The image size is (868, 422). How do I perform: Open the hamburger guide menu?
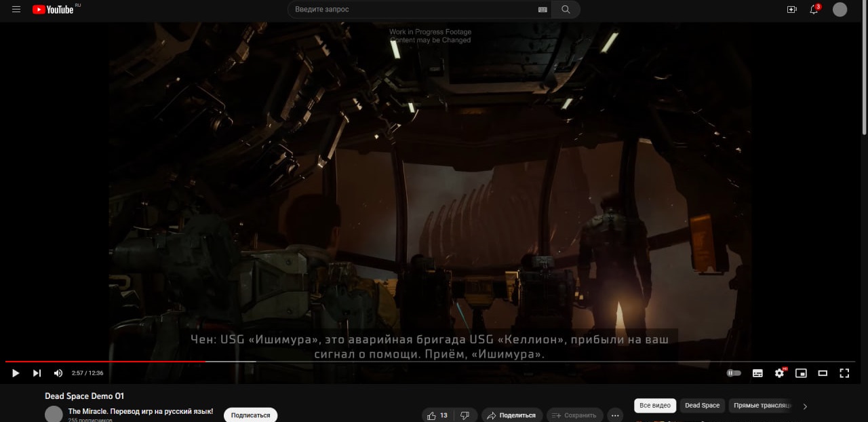tap(16, 9)
